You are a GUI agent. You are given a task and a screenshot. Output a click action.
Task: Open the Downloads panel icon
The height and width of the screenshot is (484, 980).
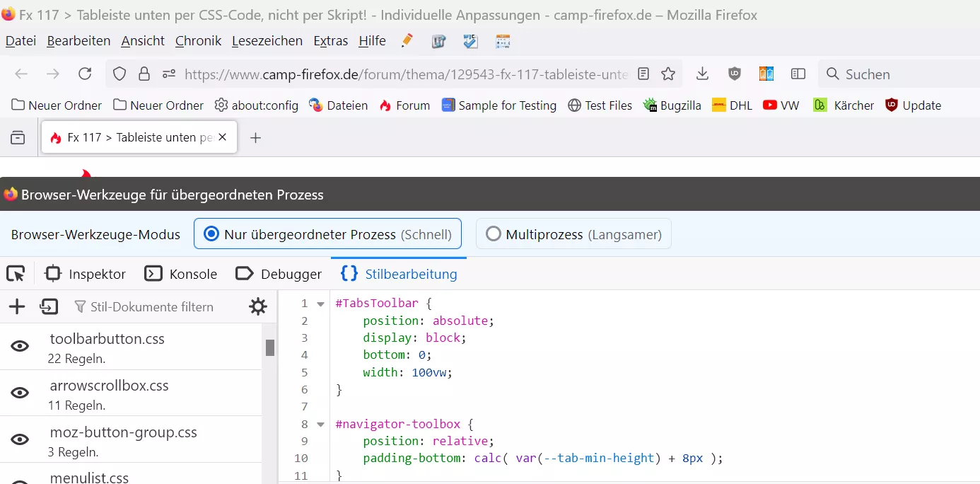pos(702,74)
